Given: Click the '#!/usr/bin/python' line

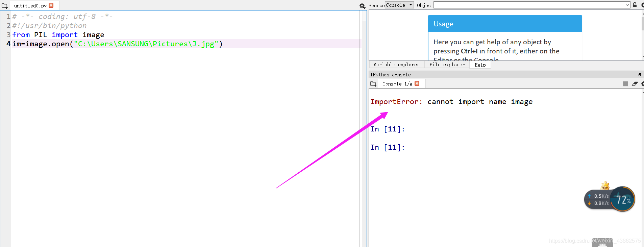Looking at the screenshot, I should tap(49, 26).
